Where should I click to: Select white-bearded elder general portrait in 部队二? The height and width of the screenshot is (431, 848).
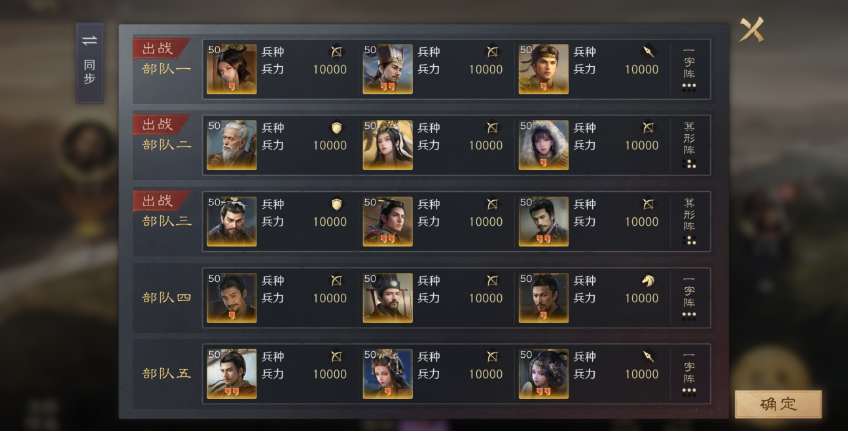(232, 145)
